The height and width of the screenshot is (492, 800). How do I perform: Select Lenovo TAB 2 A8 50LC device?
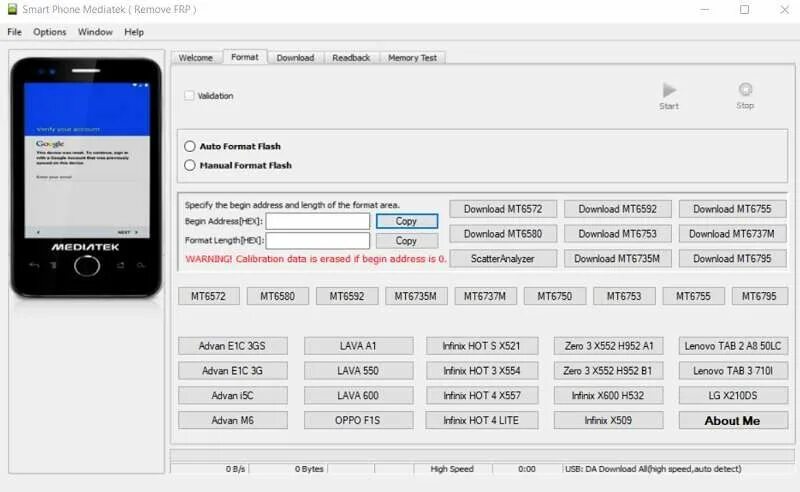(x=733, y=346)
